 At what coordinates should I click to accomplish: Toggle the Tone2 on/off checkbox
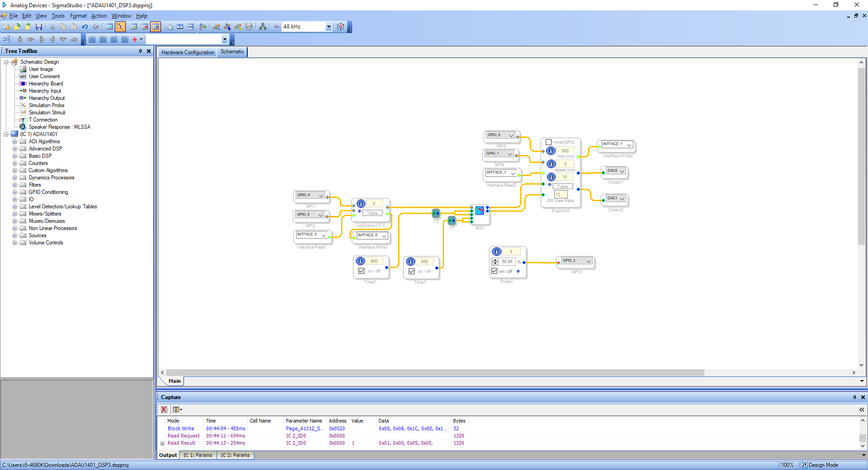[362, 271]
